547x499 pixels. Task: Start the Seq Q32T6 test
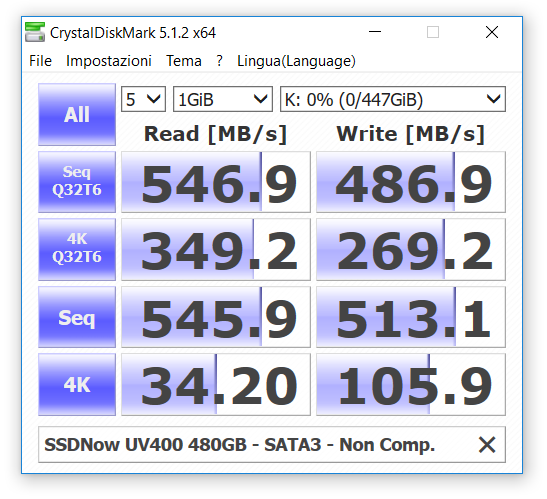pos(77,181)
